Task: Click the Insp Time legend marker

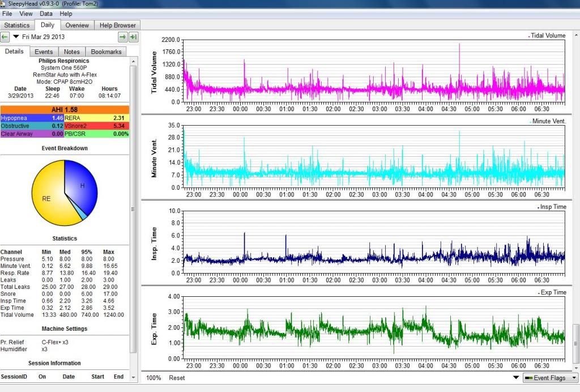Action: [538, 207]
